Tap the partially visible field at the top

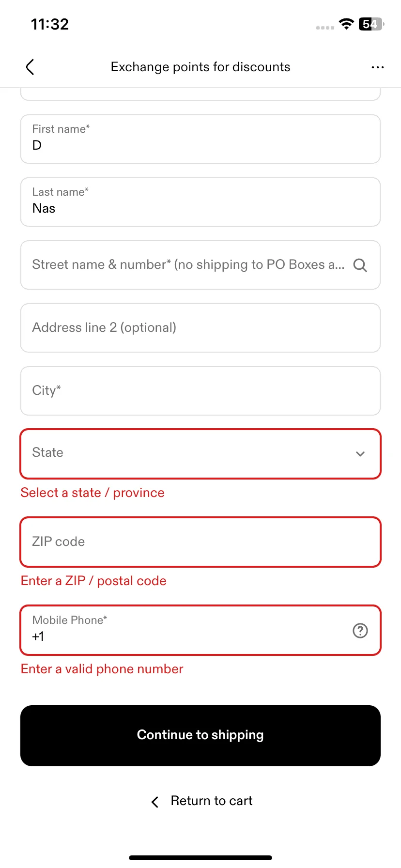tap(200, 94)
